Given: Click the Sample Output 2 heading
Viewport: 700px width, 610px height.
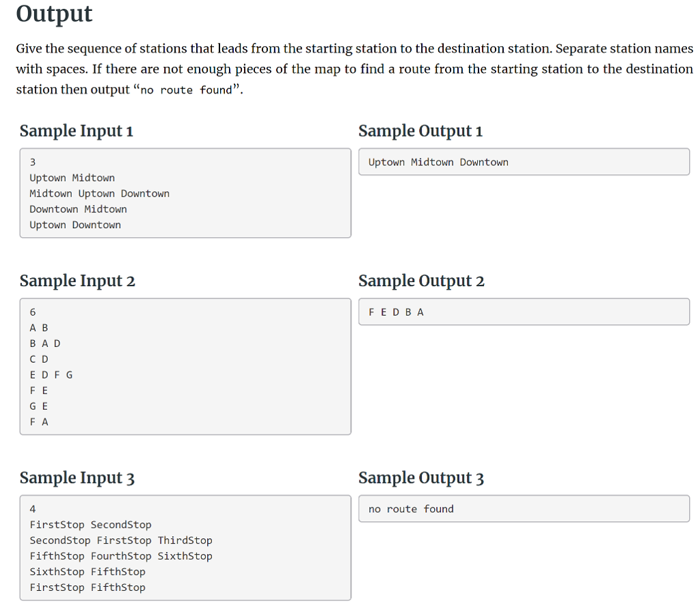Looking at the screenshot, I should tap(422, 281).
